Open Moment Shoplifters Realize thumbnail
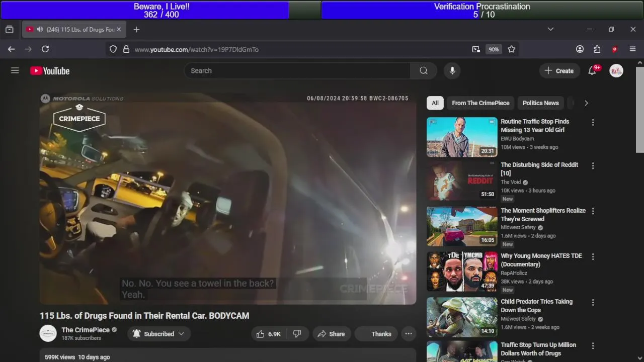Viewport: 644px width, 362px height. [x=462, y=226]
